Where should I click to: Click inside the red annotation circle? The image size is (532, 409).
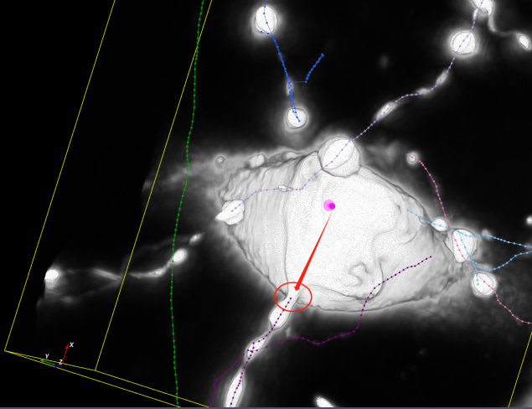click(293, 297)
